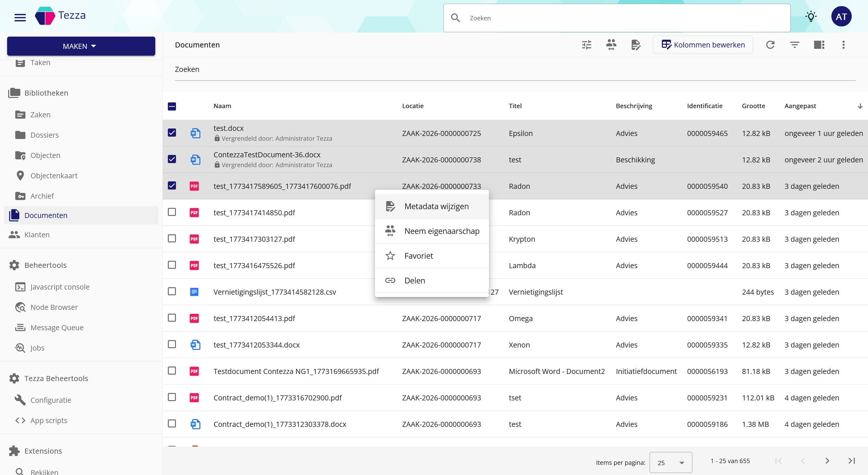Open the filter list icon
This screenshot has width=868, height=475.
click(x=794, y=45)
